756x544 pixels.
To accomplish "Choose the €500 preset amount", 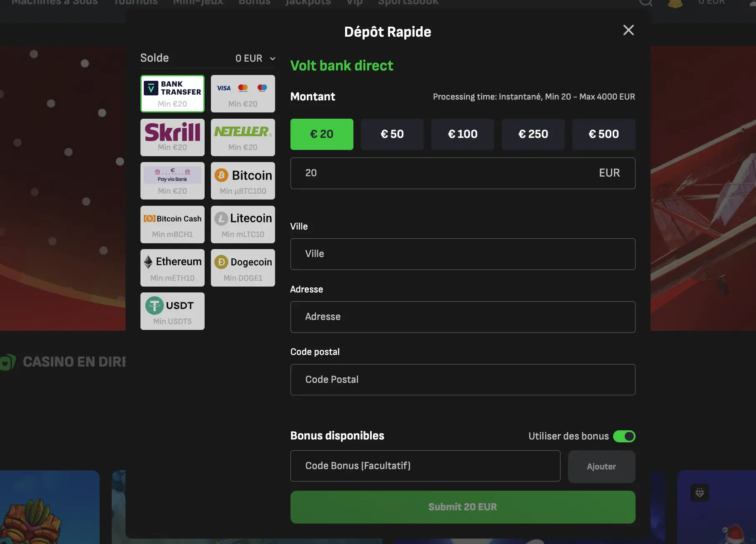I will coord(603,134).
